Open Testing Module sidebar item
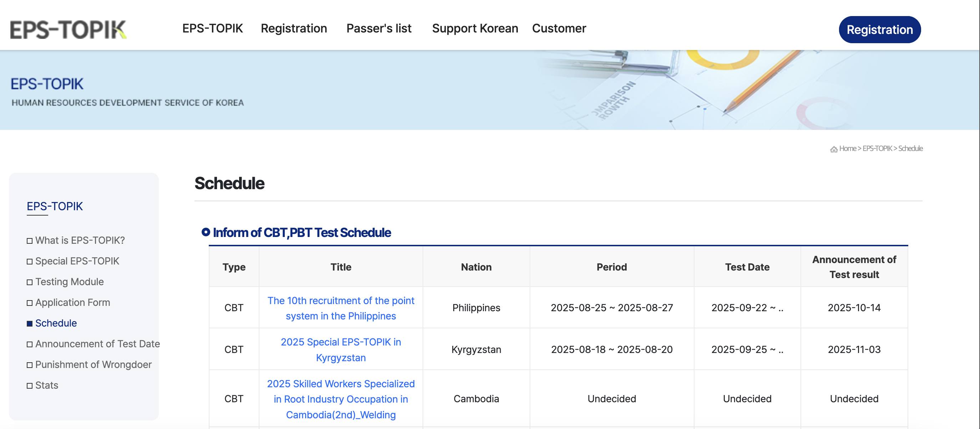This screenshot has width=980, height=429. [69, 282]
